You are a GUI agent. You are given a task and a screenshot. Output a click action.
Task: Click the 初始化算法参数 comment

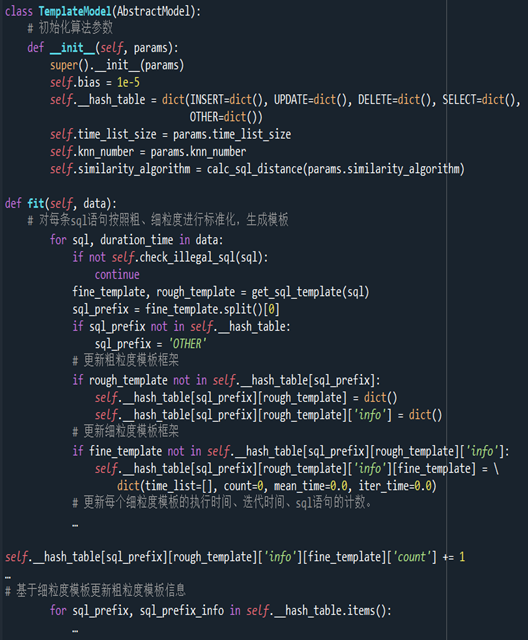click(76, 28)
